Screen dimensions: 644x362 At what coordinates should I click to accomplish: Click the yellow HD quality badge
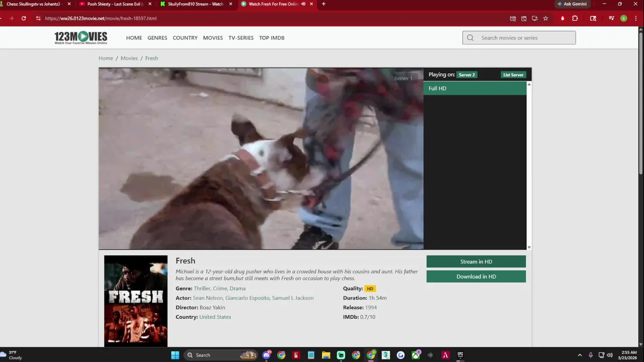[x=370, y=289]
